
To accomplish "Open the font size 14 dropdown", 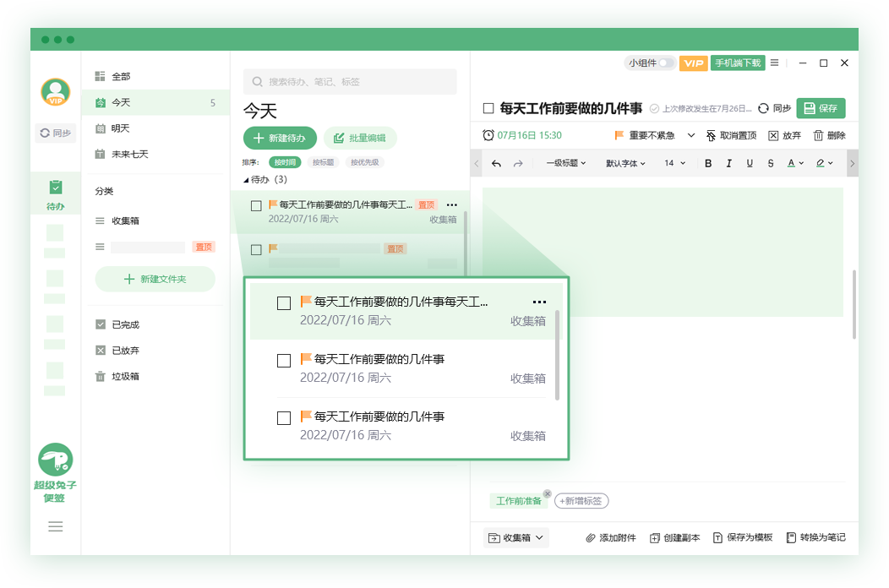I will pos(674,163).
